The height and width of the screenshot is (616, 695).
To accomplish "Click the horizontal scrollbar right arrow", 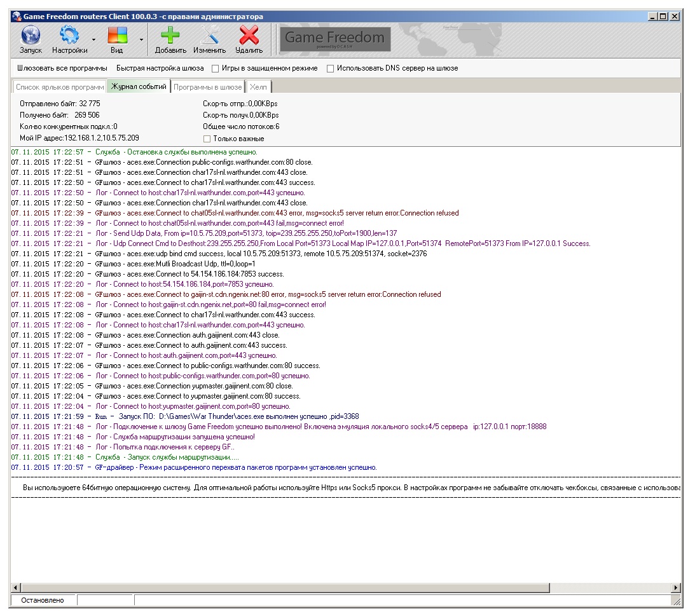I will [676, 587].
